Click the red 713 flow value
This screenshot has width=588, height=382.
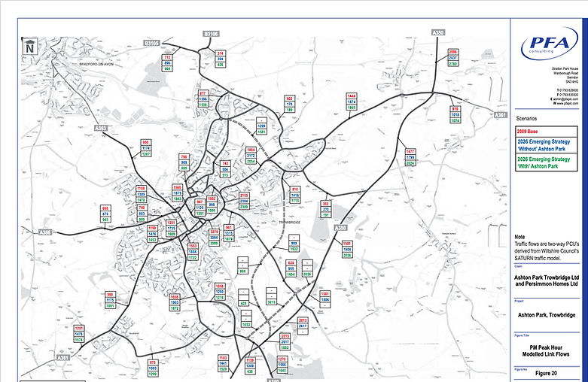(x=167, y=57)
